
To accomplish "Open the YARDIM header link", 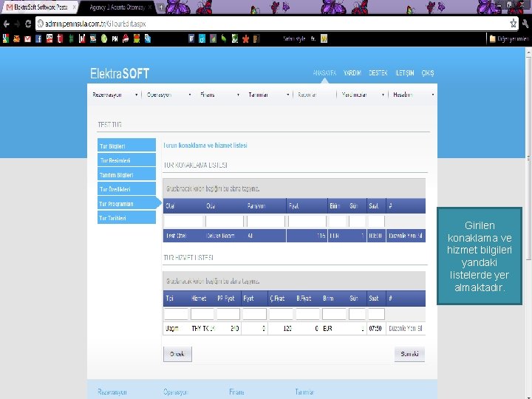I will [x=352, y=73].
